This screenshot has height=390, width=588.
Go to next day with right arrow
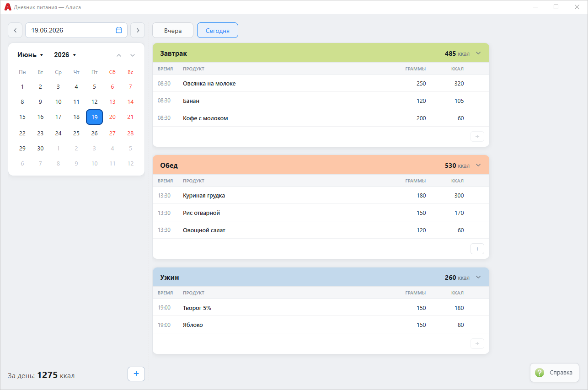point(138,30)
